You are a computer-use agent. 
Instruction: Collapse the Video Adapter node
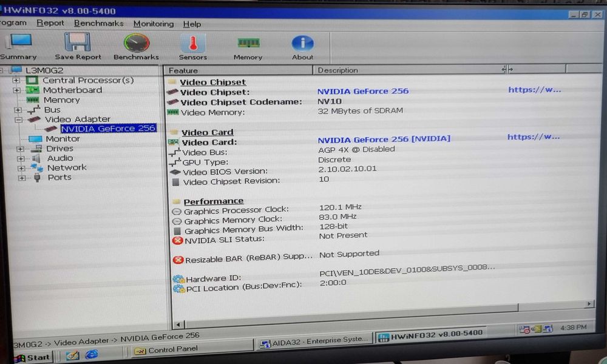[18, 120]
